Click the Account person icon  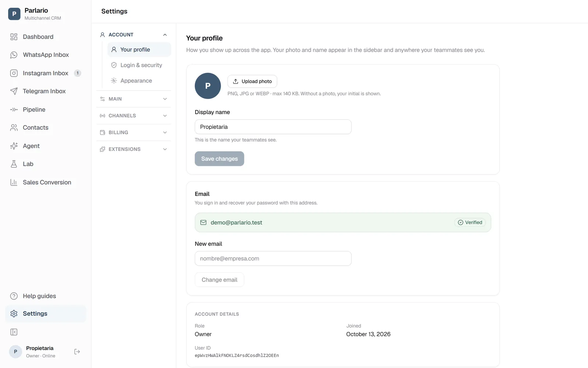pyautogui.click(x=103, y=35)
